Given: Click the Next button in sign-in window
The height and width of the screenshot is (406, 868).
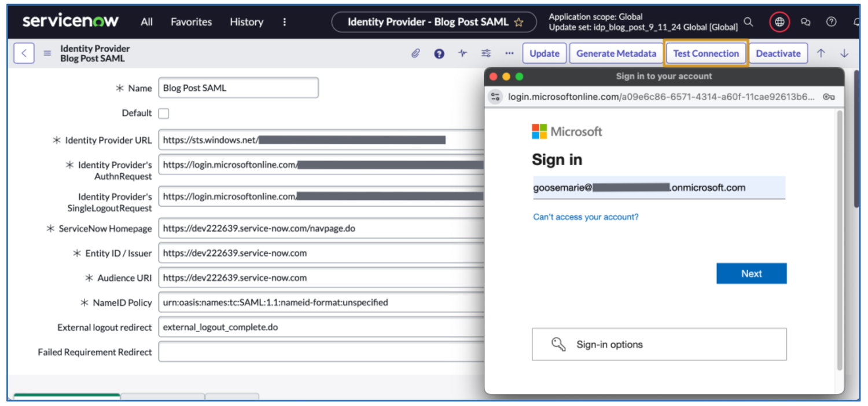Looking at the screenshot, I should point(751,274).
